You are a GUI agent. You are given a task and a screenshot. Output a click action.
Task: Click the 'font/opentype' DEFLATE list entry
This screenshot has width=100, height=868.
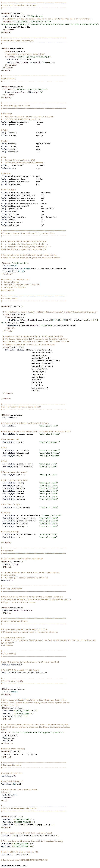39,371
